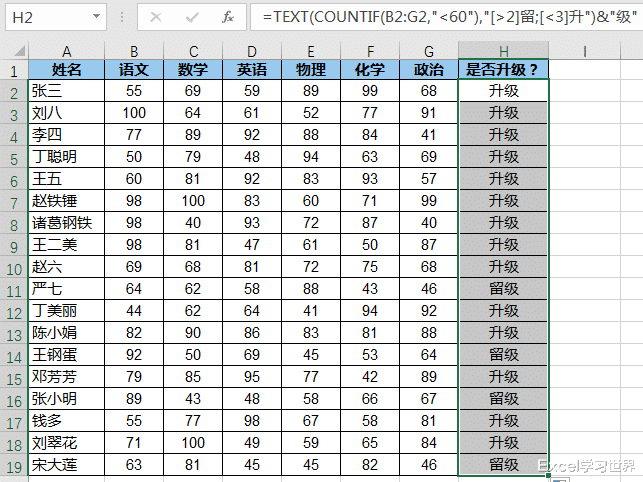Select row 12 header
This screenshot has height=482, width=643.
tap(14, 313)
